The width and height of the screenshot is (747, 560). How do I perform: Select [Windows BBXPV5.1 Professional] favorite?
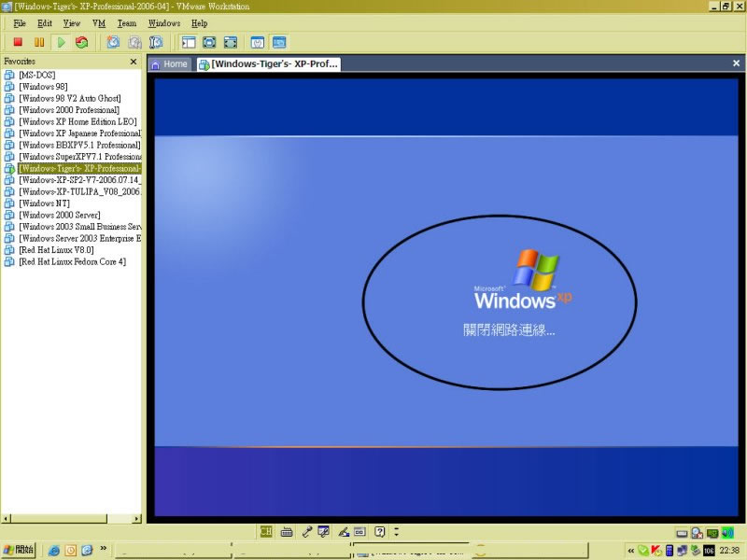tap(79, 145)
